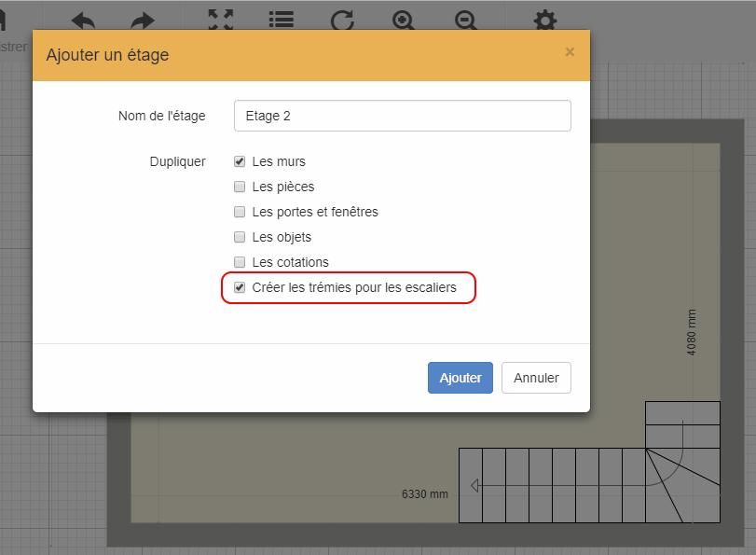Viewport: 756px width, 555px height.
Task: Tick the 'Les objets' checkbox
Action: 240,237
